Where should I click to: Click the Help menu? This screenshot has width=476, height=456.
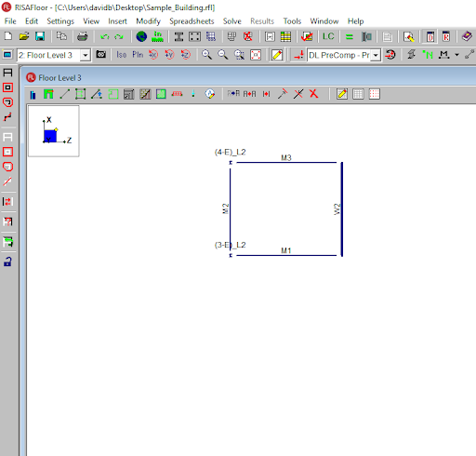[x=355, y=21]
